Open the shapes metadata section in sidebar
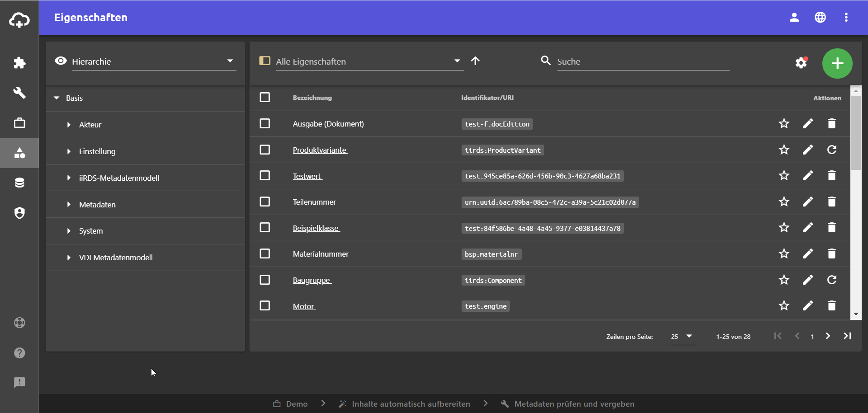 (x=19, y=153)
